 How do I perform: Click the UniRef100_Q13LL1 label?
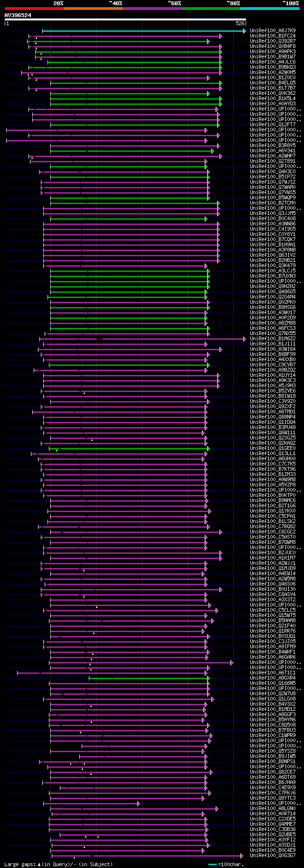(273, 454)
